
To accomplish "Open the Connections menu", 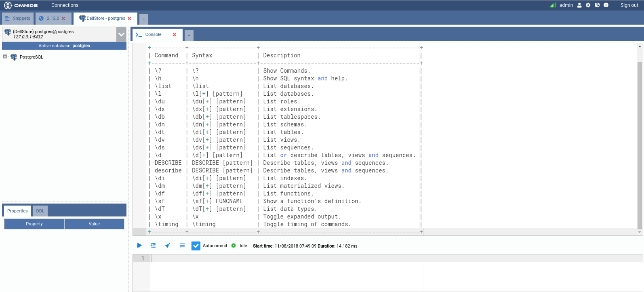I will click(x=65, y=5).
